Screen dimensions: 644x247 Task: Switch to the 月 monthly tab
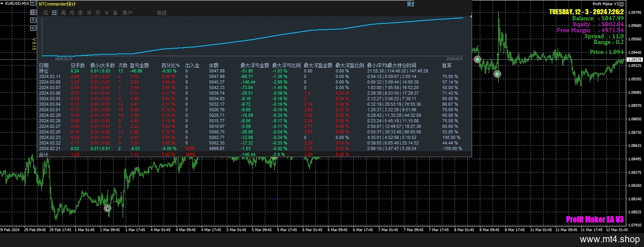[72, 13]
